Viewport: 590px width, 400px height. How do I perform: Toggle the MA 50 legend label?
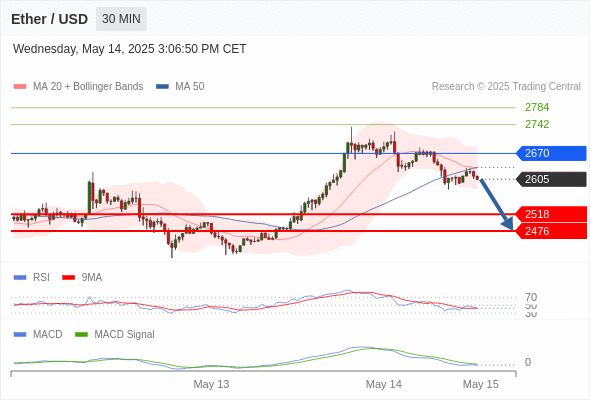190,87
